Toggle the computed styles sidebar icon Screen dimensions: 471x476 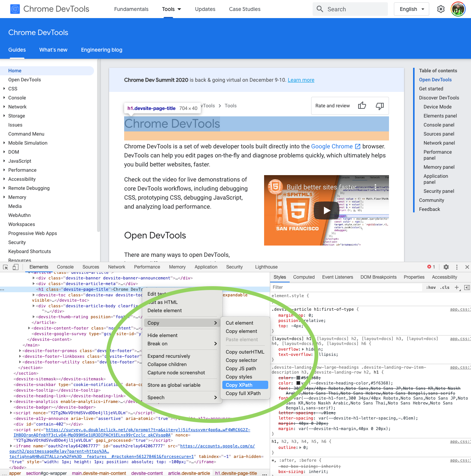[467, 287]
